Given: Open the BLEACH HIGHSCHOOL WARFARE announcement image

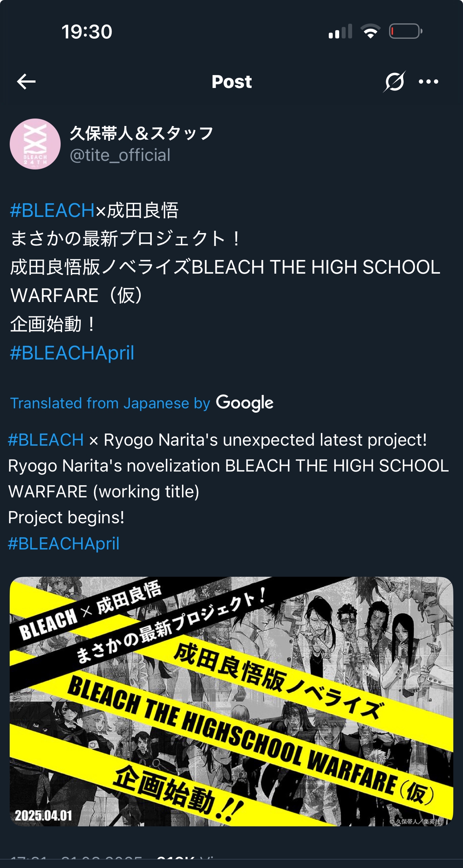Looking at the screenshot, I should click(231, 701).
